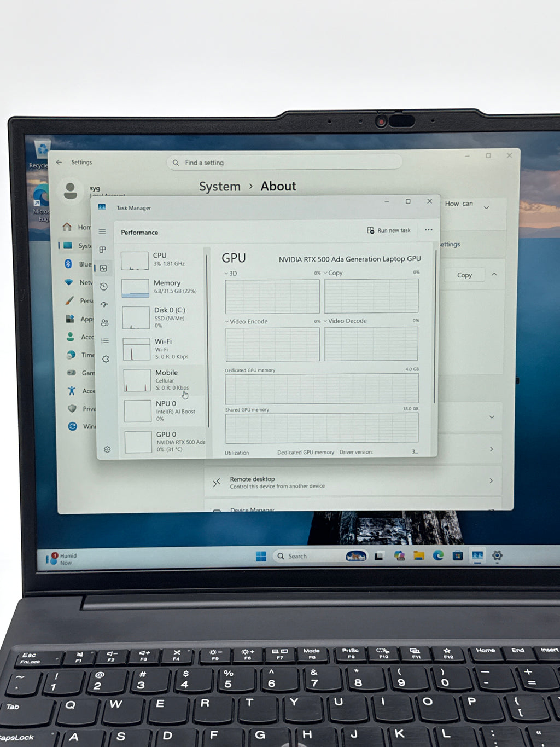Open Windows Start button on taskbar
The width and height of the screenshot is (560, 747).
pyautogui.click(x=261, y=556)
